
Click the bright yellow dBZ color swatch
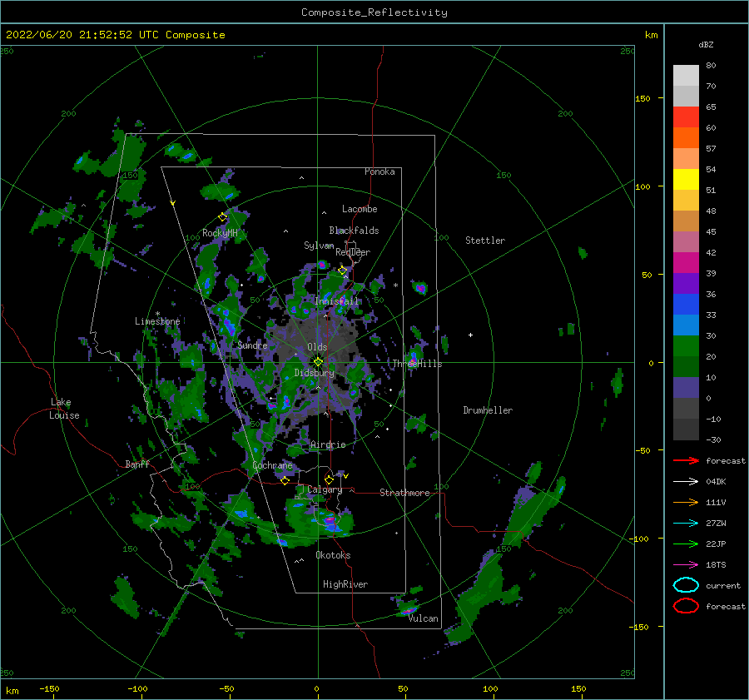[x=686, y=180]
